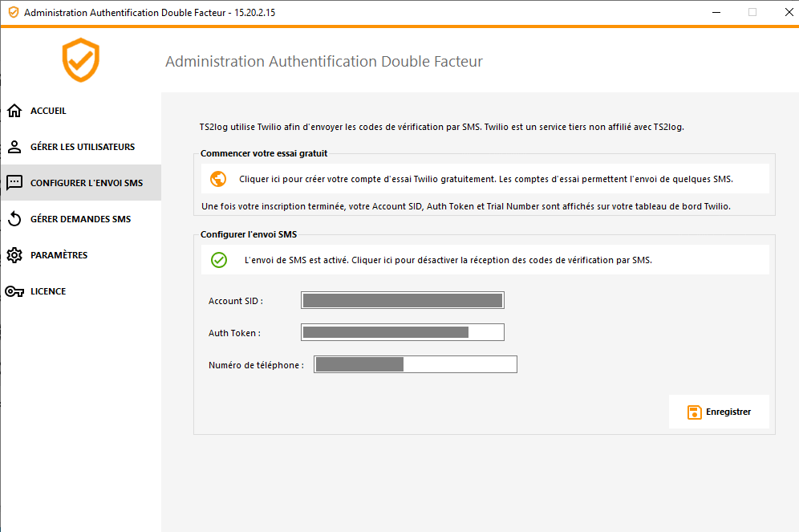Click the text about TS2log using Twilio
The height and width of the screenshot is (532, 799).
(x=442, y=127)
